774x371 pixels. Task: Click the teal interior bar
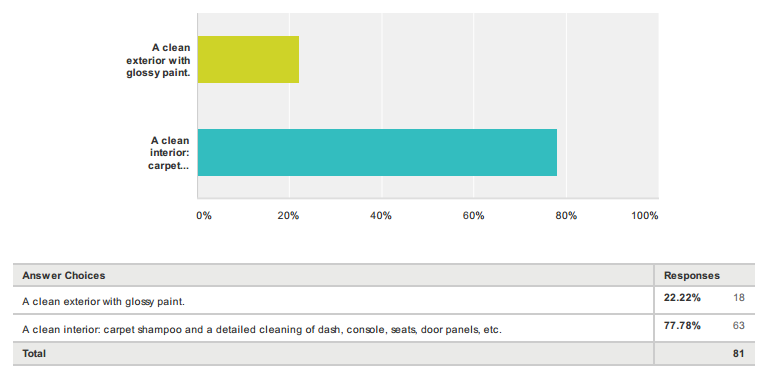click(377, 152)
